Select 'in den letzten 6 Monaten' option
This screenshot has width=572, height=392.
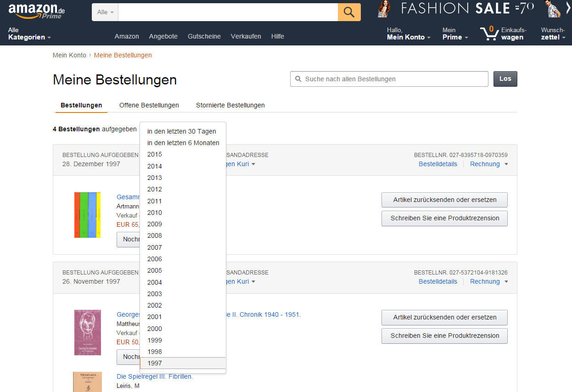pos(183,143)
